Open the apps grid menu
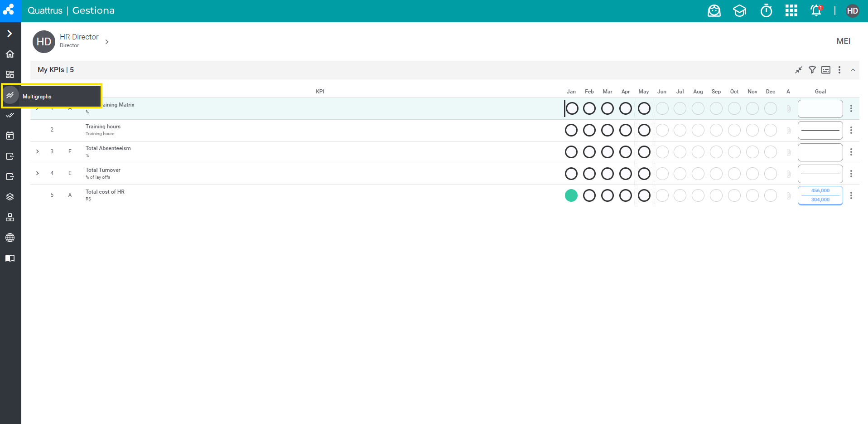Screen dimensions: 868x424 tap(791, 11)
